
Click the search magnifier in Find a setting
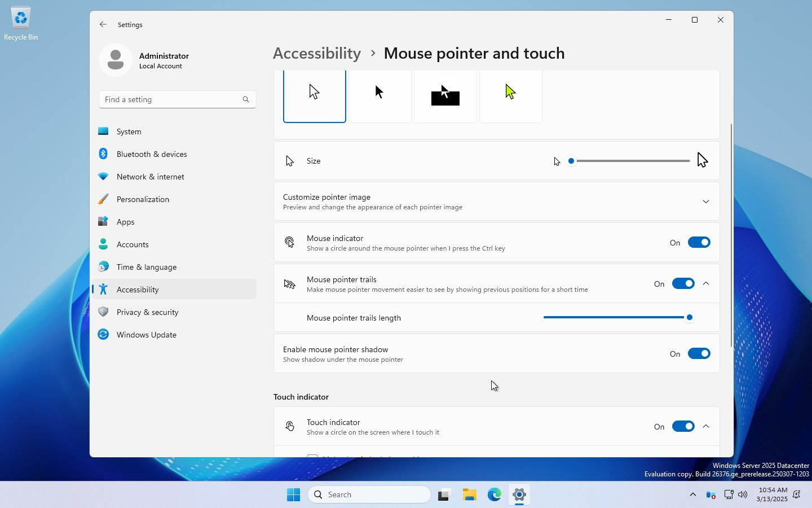(245, 99)
